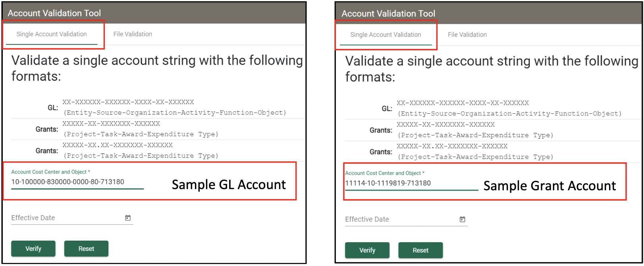The image size is (644, 266).
Task: Click Effective Date field in left panel
Action: pos(72,218)
